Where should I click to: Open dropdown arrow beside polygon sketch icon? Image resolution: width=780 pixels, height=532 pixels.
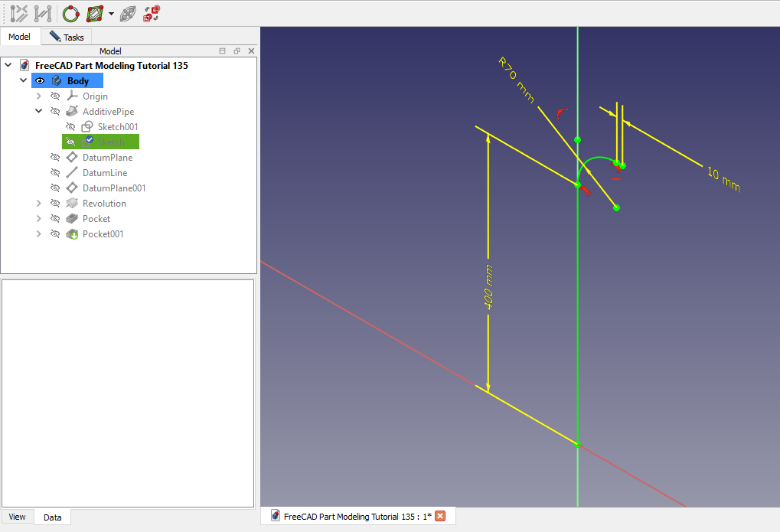tap(112, 14)
